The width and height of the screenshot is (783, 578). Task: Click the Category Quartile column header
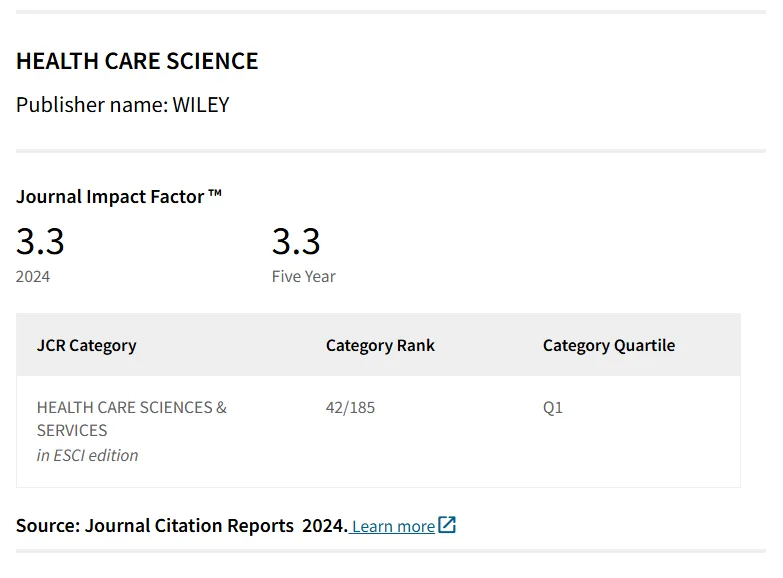[609, 345]
